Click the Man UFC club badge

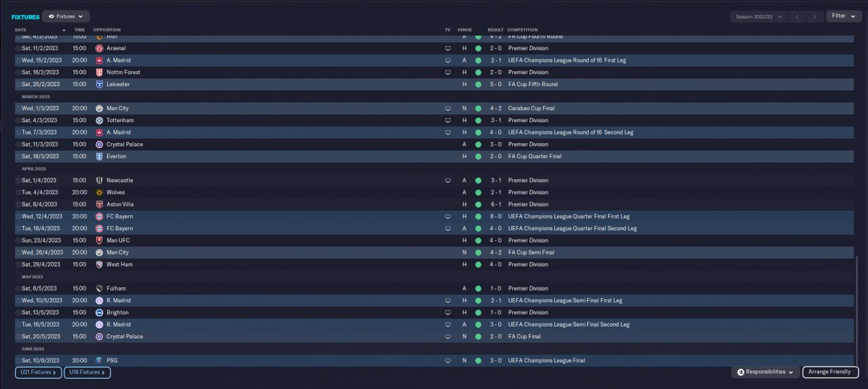tap(100, 240)
